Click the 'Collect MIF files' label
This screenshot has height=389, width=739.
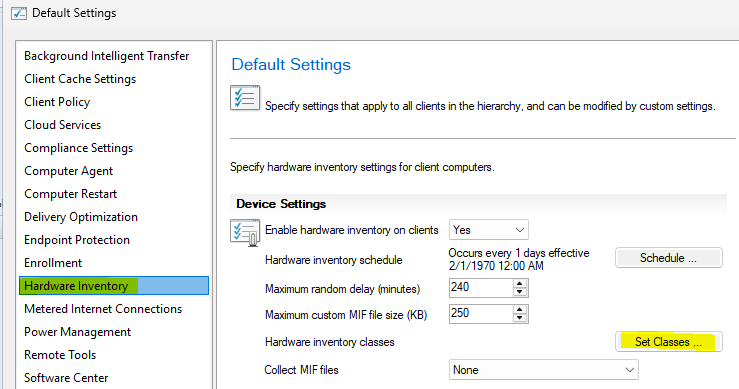(x=301, y=370)
